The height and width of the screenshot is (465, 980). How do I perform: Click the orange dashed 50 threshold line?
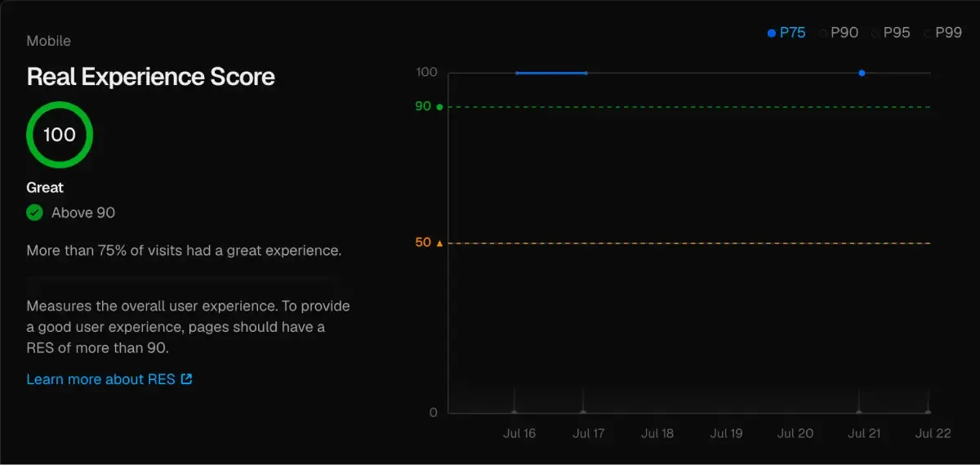tap(690, 243)
